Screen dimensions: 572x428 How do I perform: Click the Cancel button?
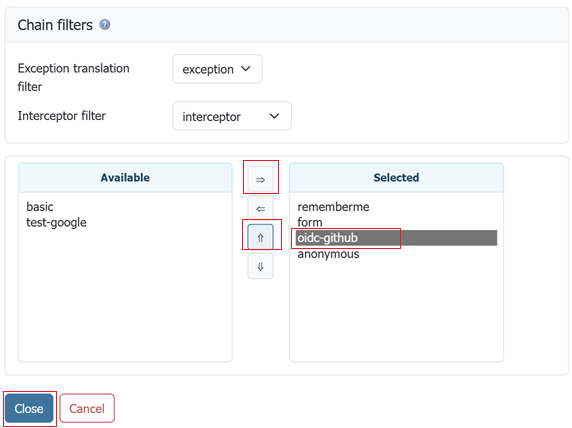87,408
